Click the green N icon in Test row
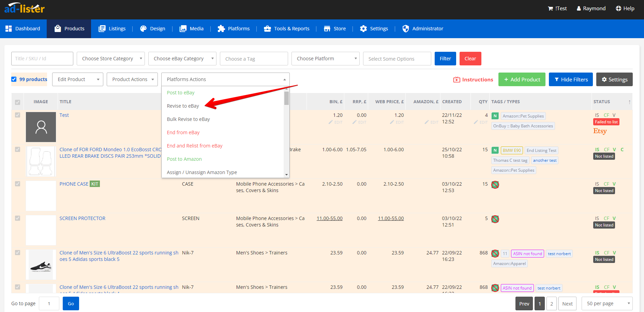644x312 pixels. click(495, 116)
